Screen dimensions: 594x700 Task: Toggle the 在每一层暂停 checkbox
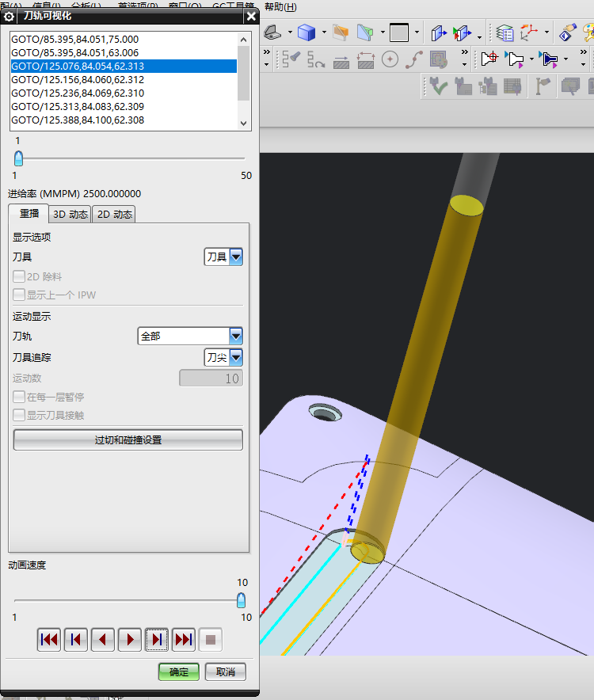[19, 397]
